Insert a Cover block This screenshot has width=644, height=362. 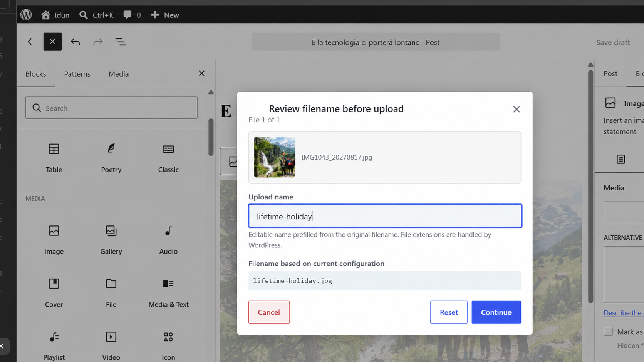(54, 293)
